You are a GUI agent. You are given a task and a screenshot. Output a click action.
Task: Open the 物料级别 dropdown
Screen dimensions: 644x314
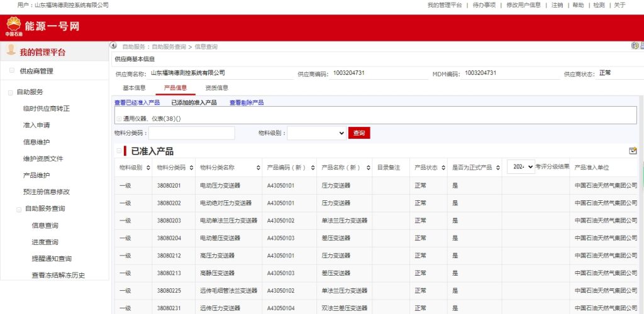316,133
